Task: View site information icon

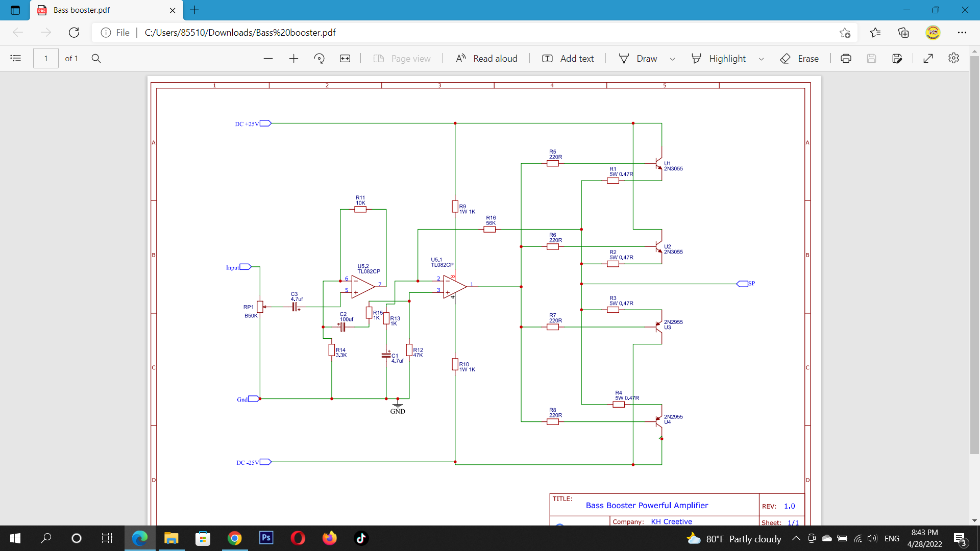Action: [x=106, y=32]
